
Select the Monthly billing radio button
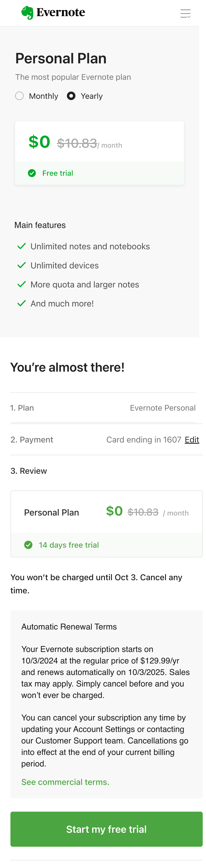(20, 96)
